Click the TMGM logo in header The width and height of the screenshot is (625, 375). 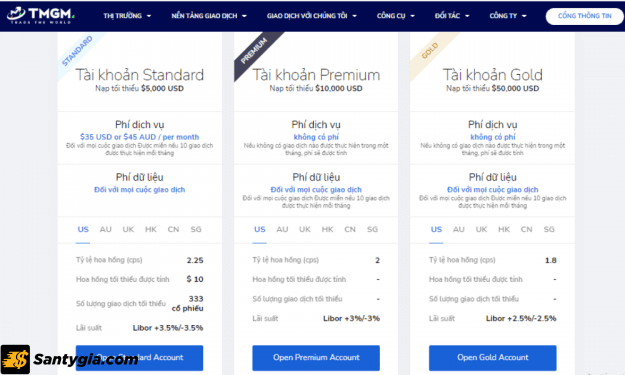(x=40, y=15)
